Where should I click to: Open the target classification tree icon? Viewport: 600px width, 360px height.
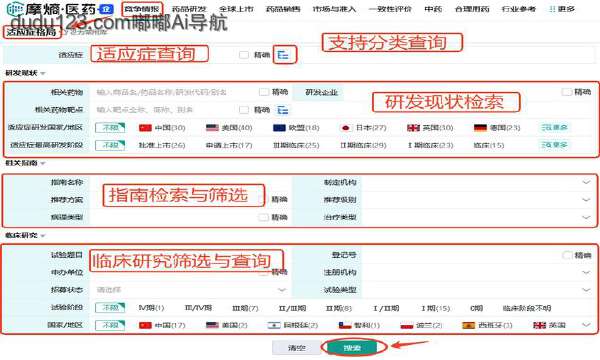click(283, 110)
